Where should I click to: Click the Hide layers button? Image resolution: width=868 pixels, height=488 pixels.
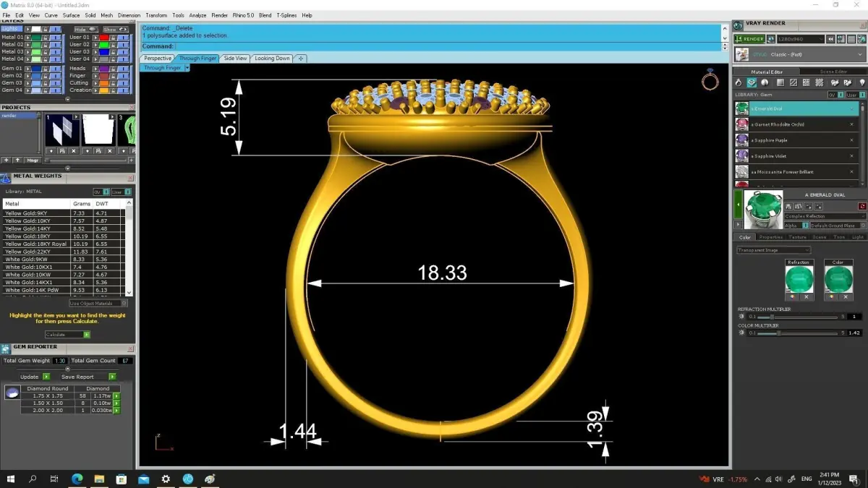pyautogui.click(x=85, y=30)
